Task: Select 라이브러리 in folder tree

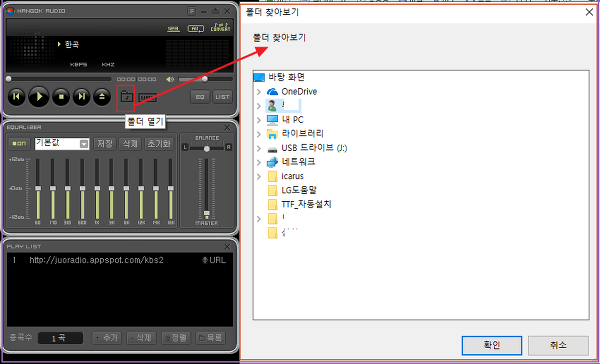Action: tap(302, 134)
